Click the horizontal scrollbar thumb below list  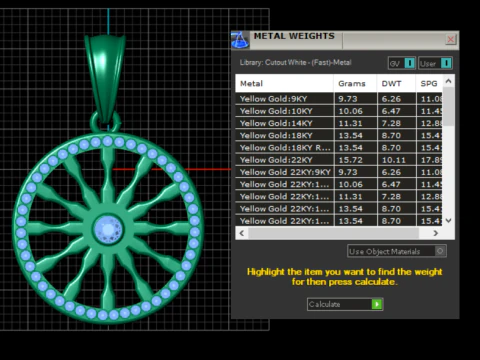tap(333, 233)
